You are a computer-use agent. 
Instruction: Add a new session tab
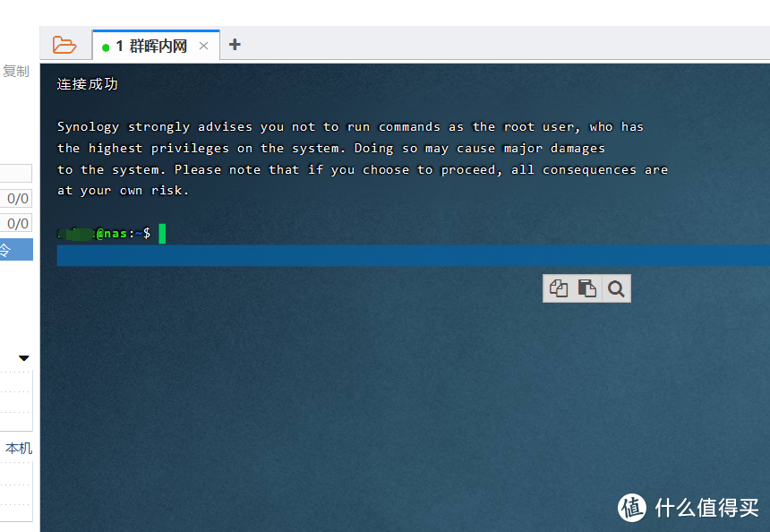pos(235,45)
